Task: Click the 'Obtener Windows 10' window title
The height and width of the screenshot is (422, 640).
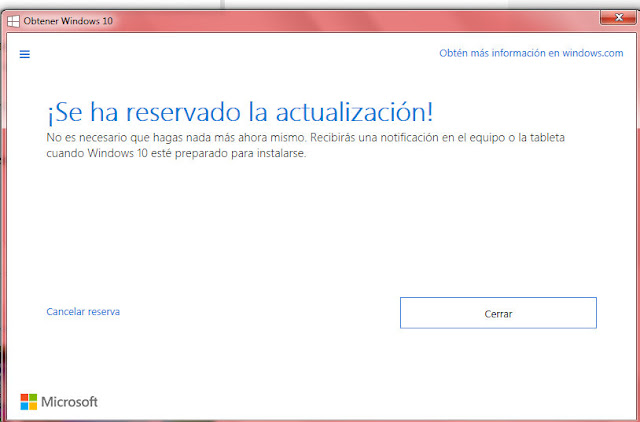Action: coord(68,21)
